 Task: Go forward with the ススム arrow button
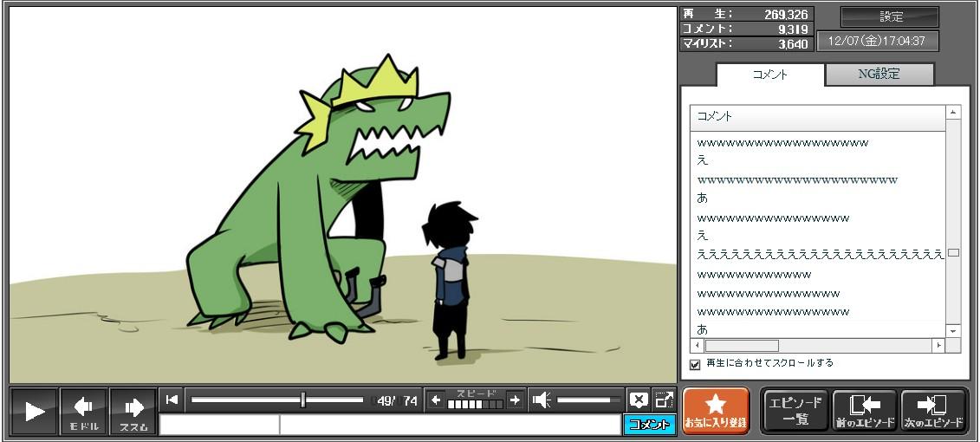[133, 411]
